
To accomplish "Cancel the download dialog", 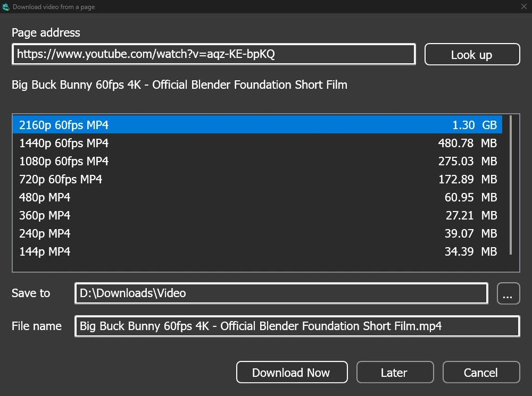I will coord(481,372).
